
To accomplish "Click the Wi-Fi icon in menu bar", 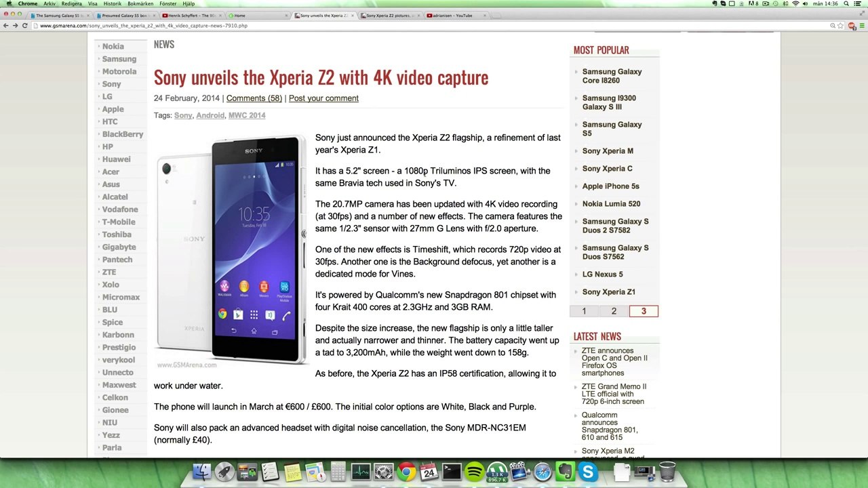I will tap(795, 3).
